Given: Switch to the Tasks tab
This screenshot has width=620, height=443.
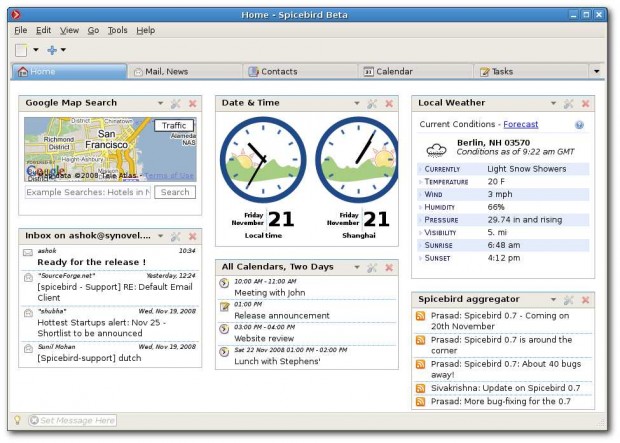Looking at the screenshot, I should (530, 72).
